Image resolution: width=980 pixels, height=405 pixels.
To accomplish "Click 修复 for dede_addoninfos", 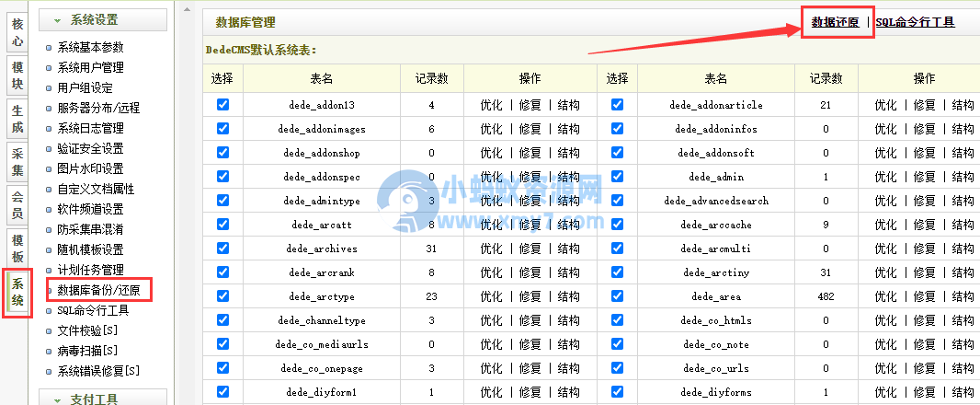I will (924, 129).
